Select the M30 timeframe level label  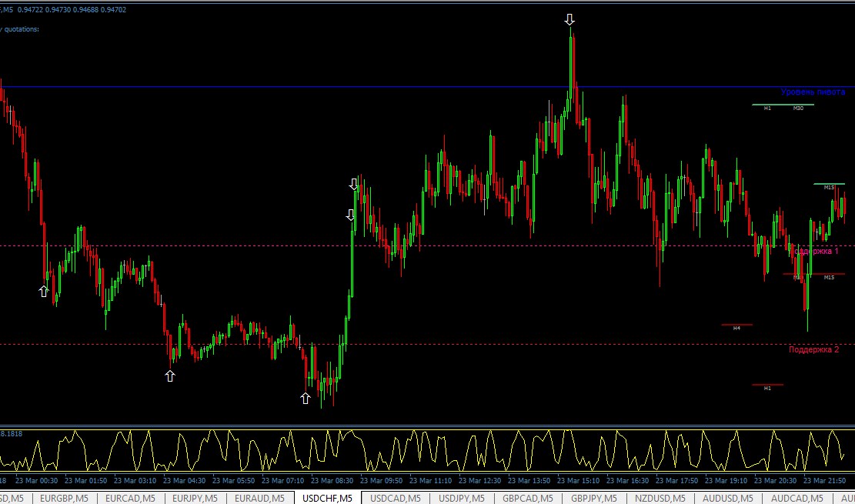click(x=798, y=108)
